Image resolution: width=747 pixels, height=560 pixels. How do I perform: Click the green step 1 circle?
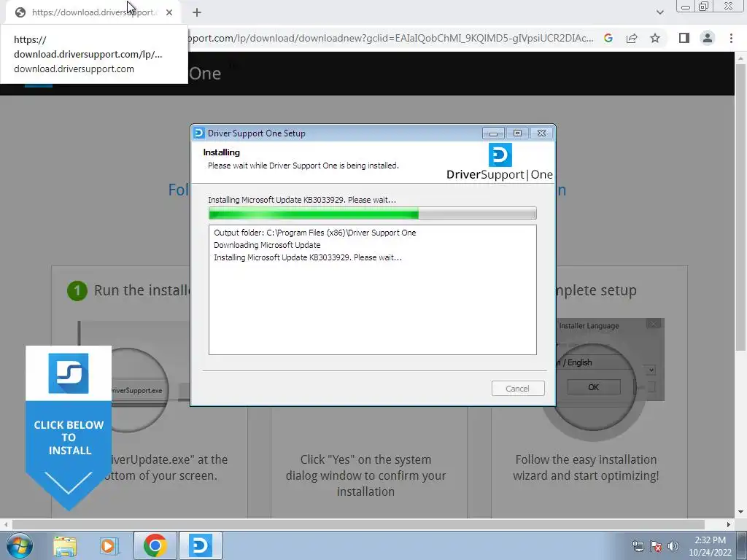77,290
